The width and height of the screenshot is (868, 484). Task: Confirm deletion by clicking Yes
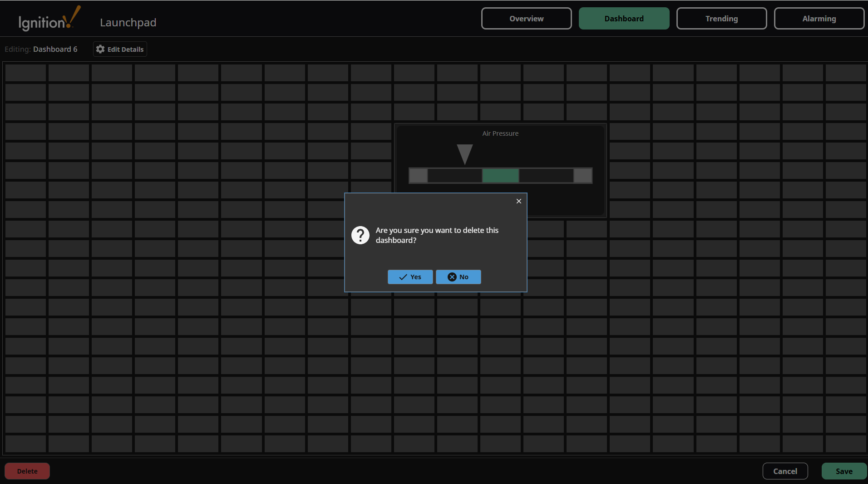pyautogui.click(x=410, y=277)
